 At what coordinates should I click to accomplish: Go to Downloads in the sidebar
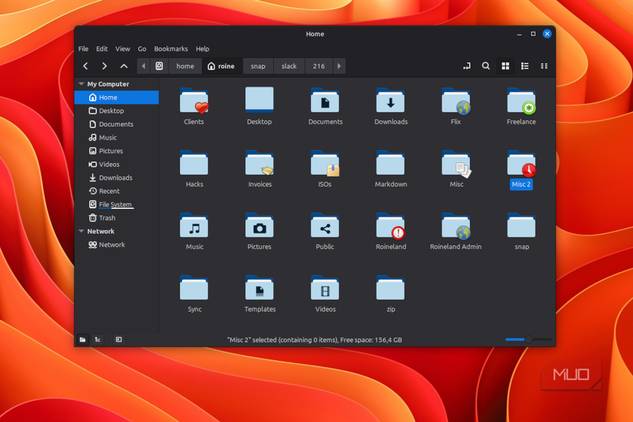[x=117, y=178]
